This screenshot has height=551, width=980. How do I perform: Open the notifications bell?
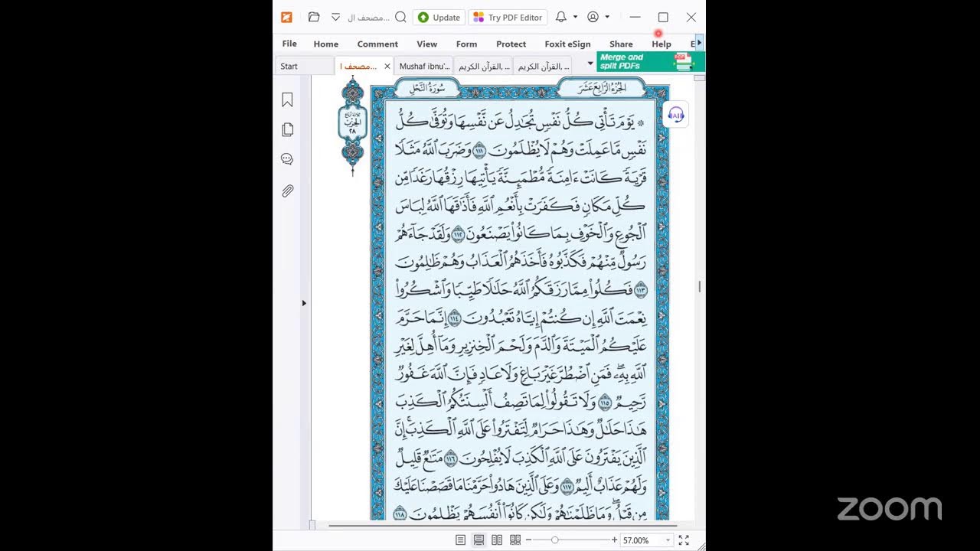(x=561, y=17)
